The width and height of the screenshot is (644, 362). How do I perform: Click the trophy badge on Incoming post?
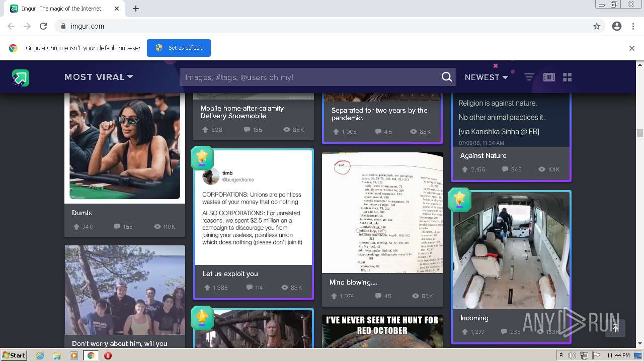pos(460,200)
